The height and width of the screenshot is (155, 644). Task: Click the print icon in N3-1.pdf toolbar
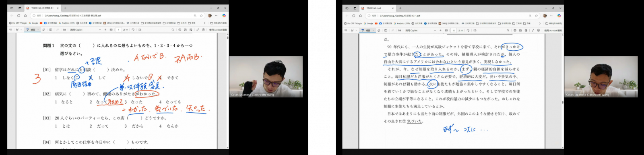tap(515, 30)
